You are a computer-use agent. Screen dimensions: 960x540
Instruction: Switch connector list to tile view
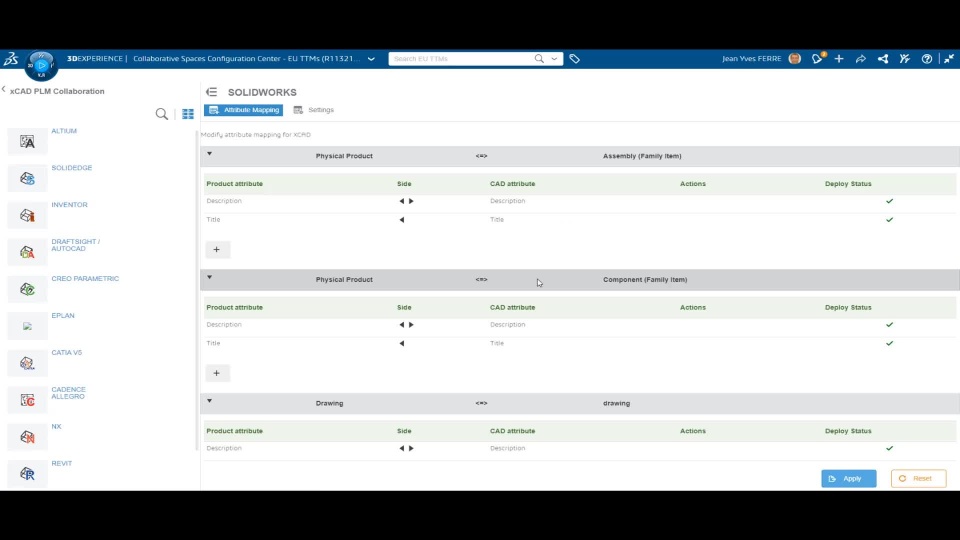(x=188, y=114)
